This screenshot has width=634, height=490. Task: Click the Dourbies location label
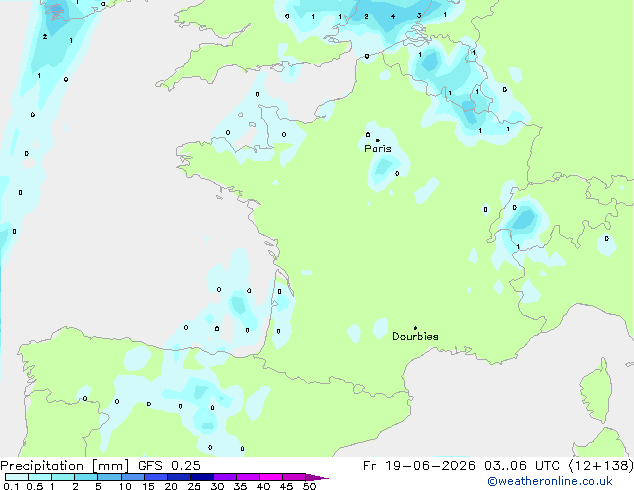click(x=415, y=336)
